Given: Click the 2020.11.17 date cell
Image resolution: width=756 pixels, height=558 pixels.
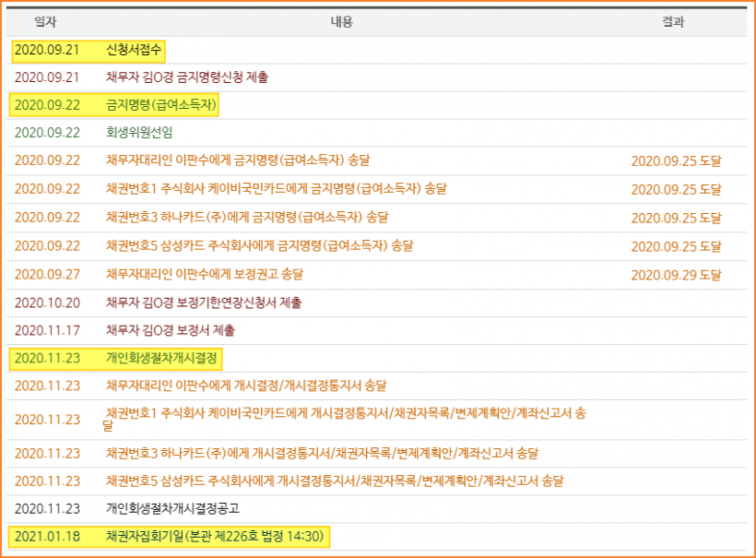Looking at the screenshot, I should click(x=47, y=330).
